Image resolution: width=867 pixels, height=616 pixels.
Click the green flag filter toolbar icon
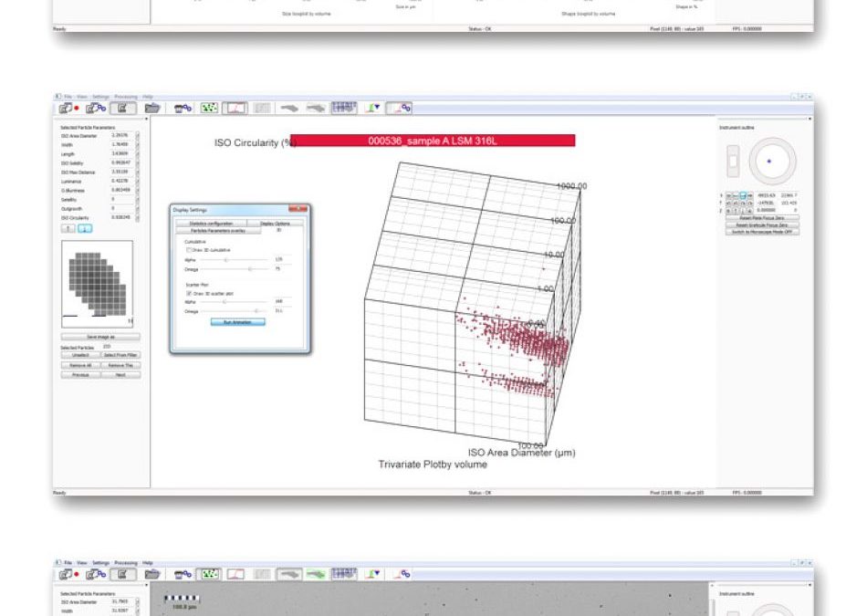pos(373,109)
